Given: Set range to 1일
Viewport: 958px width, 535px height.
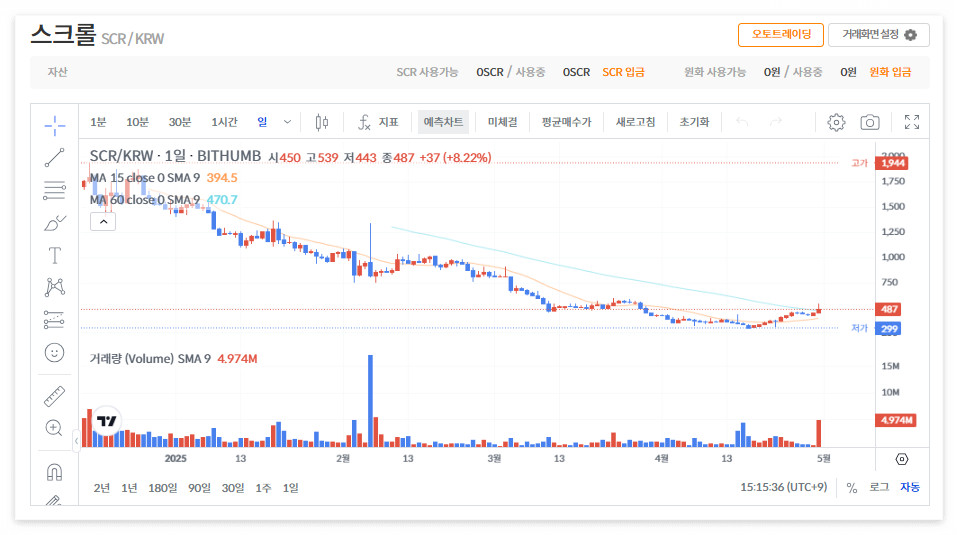Looking at the screenshot, I should pos(291,488).
